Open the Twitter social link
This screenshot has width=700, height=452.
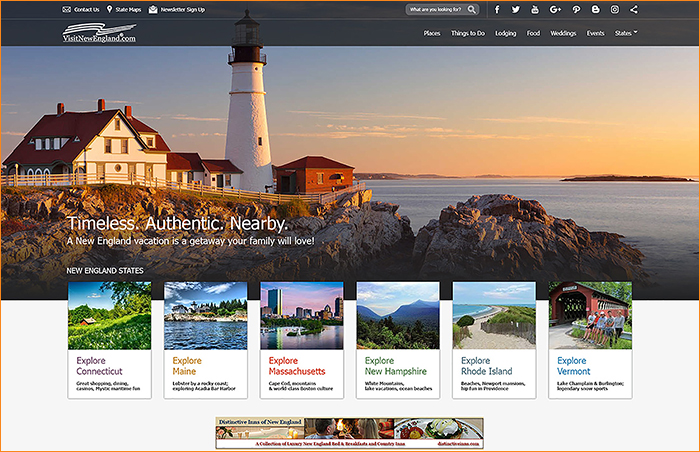516,10
